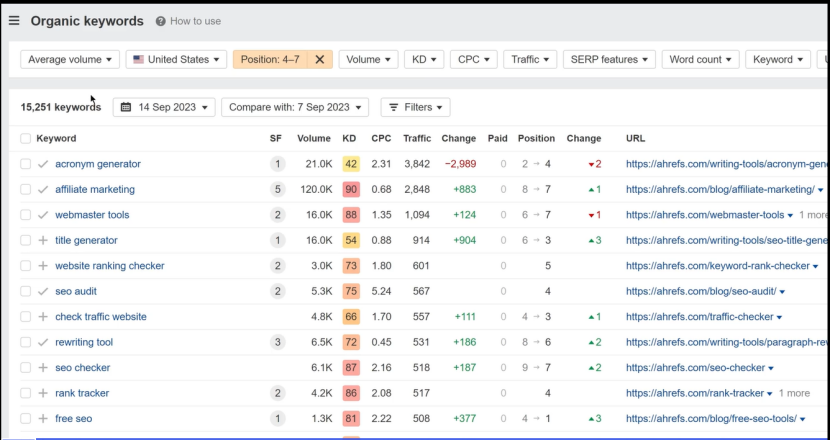Open the Filters dropdown
The width and height of the screenshot is (830, 441).
coord(416,107)
